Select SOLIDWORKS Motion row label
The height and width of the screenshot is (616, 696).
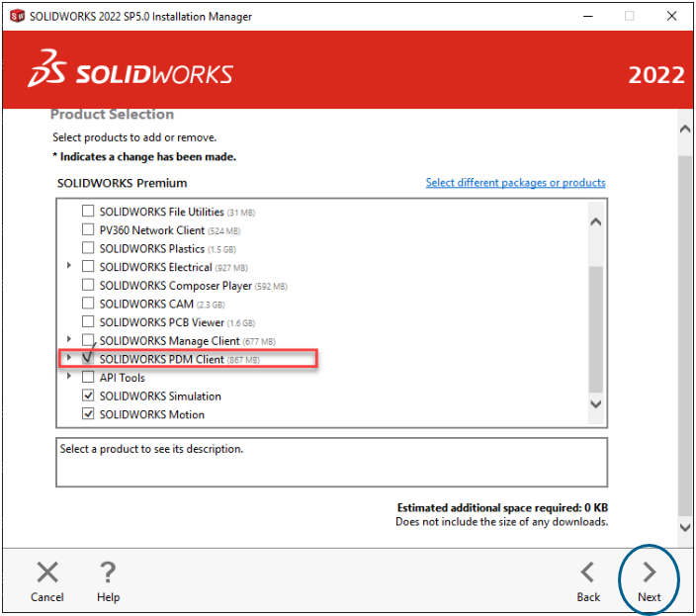point(152,414)
